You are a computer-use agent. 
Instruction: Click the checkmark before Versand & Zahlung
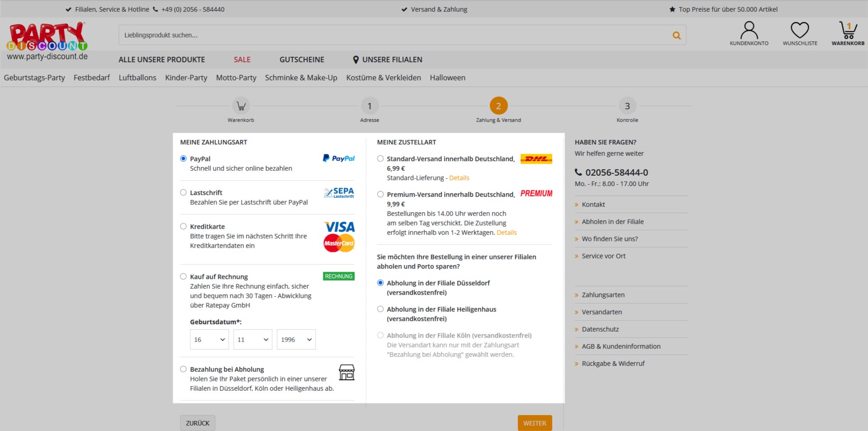(404, 9)
